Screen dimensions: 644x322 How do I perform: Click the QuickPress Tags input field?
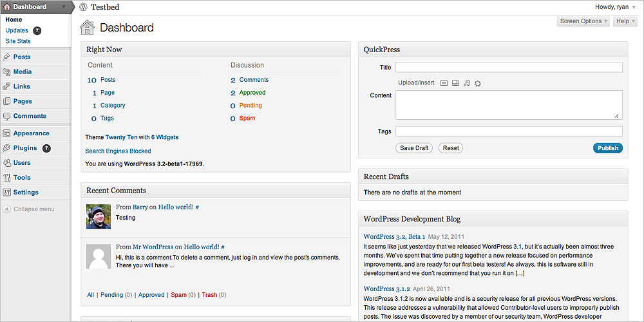pos(509,131)
